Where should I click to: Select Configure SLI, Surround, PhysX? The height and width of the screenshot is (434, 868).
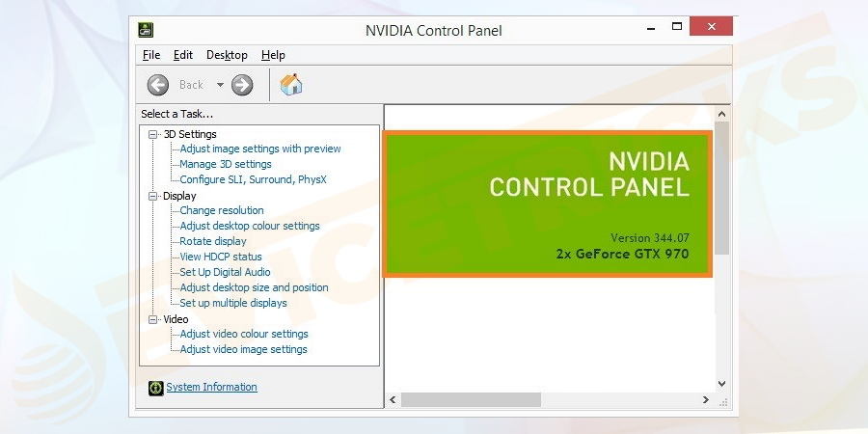253,179
